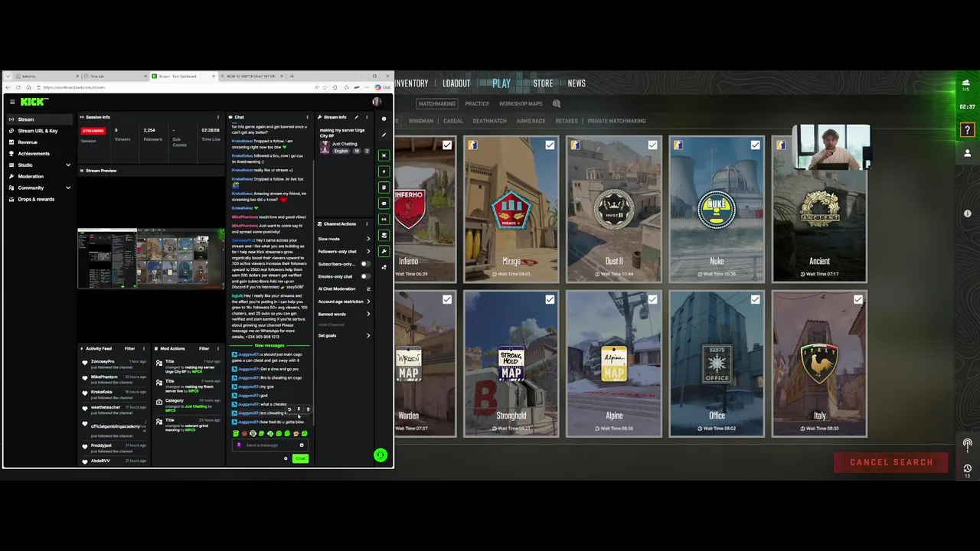
Task: Open the Session Info options menu
Action: click(x=218, y=117)
